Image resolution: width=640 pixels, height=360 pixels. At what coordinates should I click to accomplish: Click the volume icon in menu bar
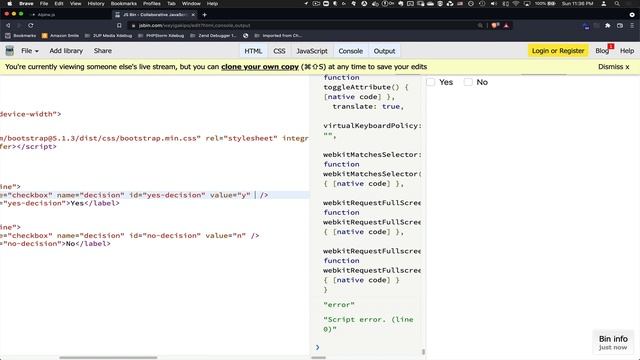pos(493,4)
